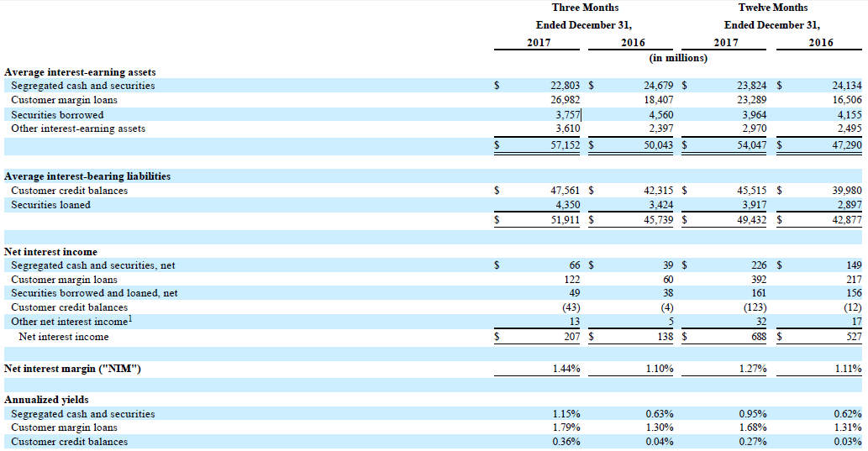Click the 3,757 securities borrowed value

(x=567, y=115)
